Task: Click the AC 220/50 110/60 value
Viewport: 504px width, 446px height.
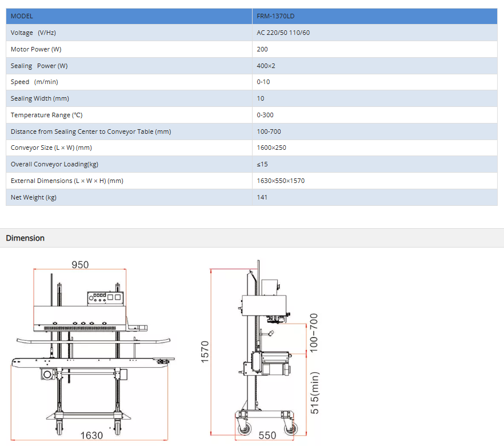Action: (283, 33)
